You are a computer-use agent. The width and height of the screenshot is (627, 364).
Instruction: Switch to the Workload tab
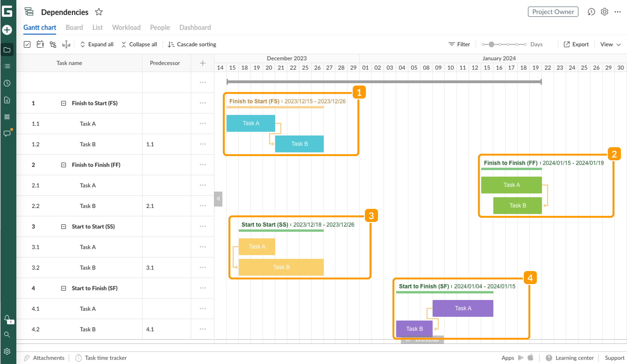point(126,27)
